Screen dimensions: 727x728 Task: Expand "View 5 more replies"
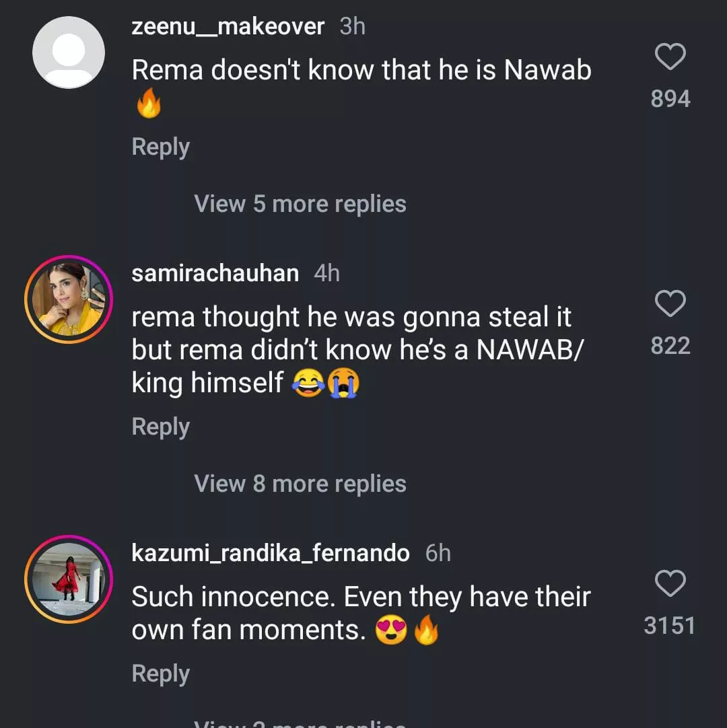(x=300, y=204)
